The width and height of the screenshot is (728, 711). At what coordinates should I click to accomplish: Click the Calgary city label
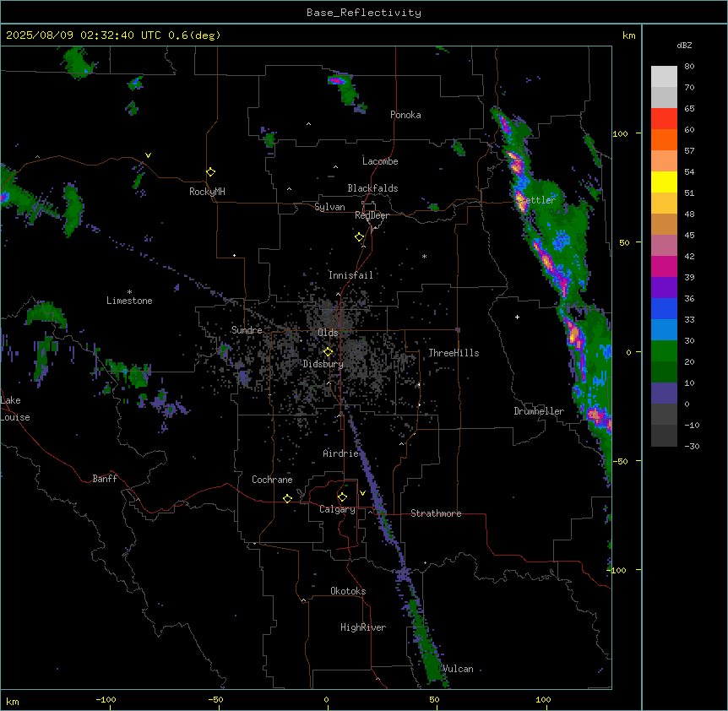coord(337,509)
